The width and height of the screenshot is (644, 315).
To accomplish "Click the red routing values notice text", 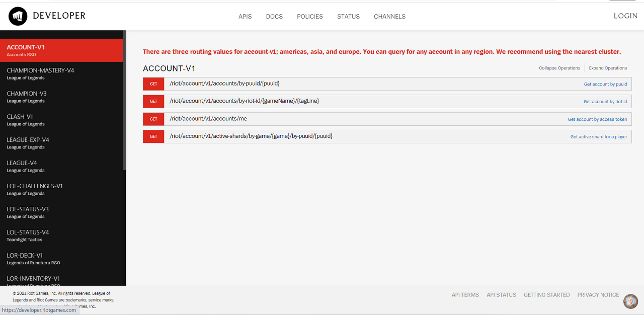I will 382,52.
